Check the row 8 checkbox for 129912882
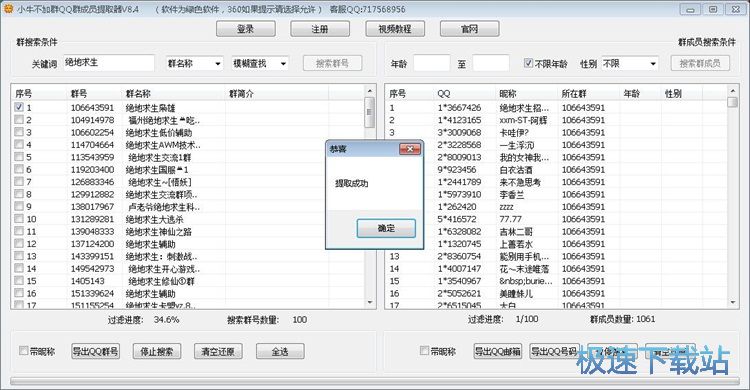This screenshot has height=390, width=750. [19, 194]
